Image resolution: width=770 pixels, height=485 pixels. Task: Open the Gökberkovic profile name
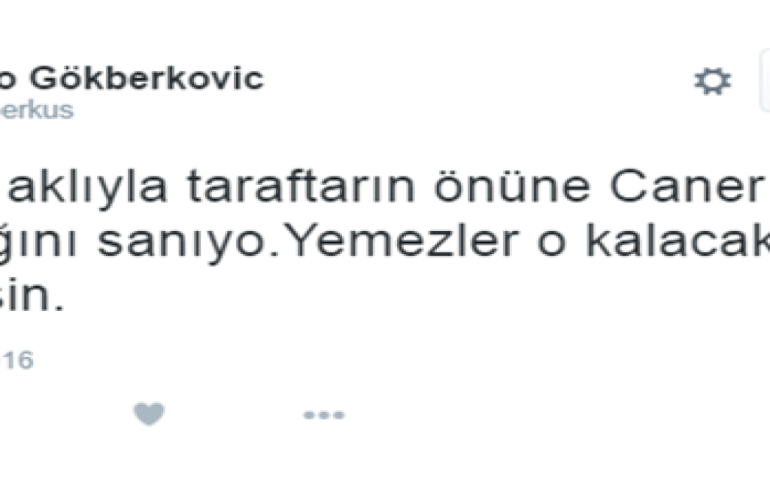click(x=146, y=78)
